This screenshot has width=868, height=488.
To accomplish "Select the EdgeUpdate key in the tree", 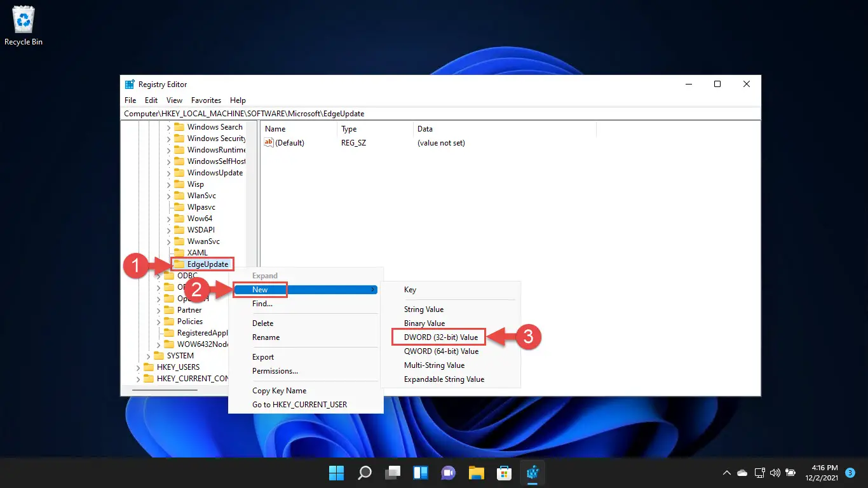I will coord(208,264).
